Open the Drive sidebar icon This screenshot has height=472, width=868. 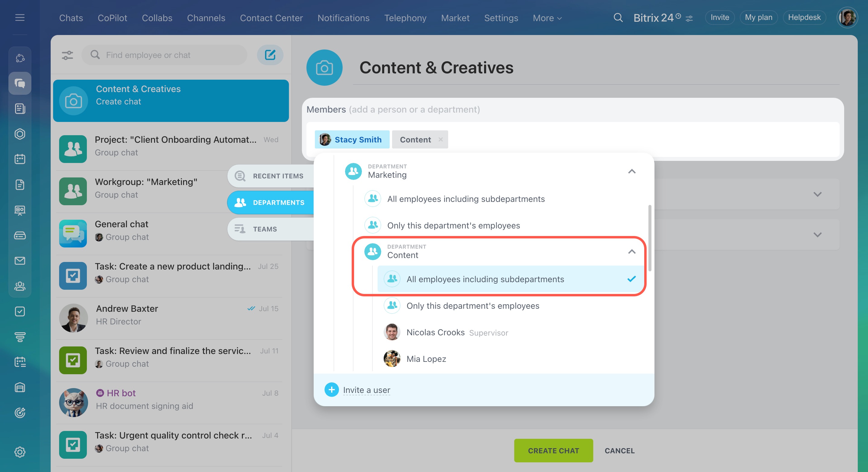tap(20, 235)
